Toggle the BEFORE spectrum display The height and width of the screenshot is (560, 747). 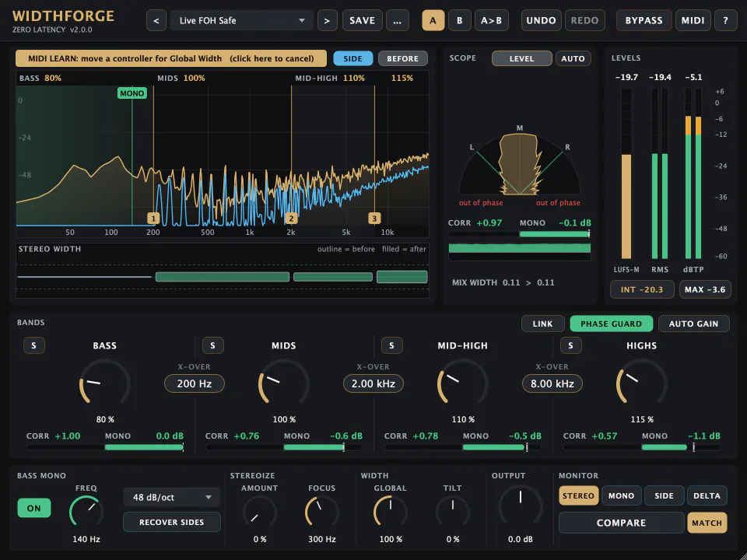pos(402,58)
